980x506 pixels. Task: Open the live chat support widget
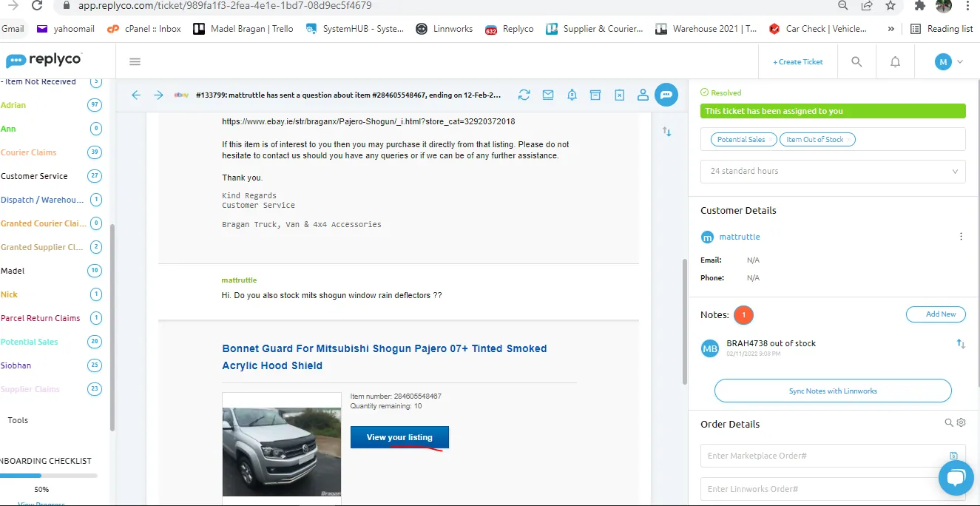coord(956,478)
